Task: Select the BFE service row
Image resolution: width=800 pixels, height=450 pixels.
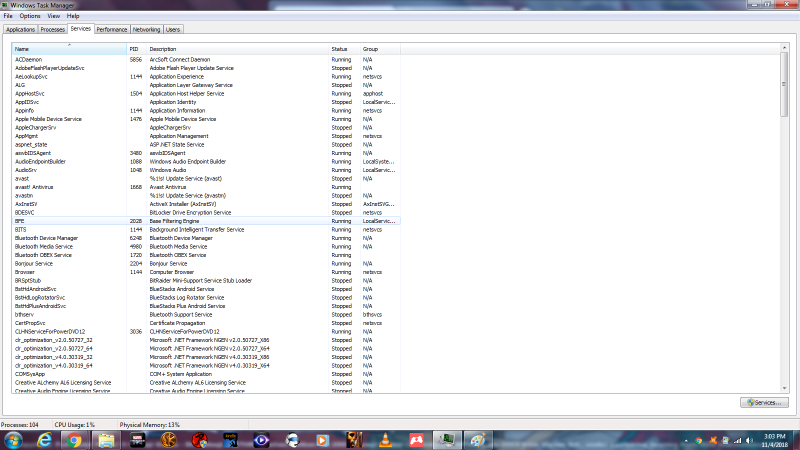Action: pos(206,221)
